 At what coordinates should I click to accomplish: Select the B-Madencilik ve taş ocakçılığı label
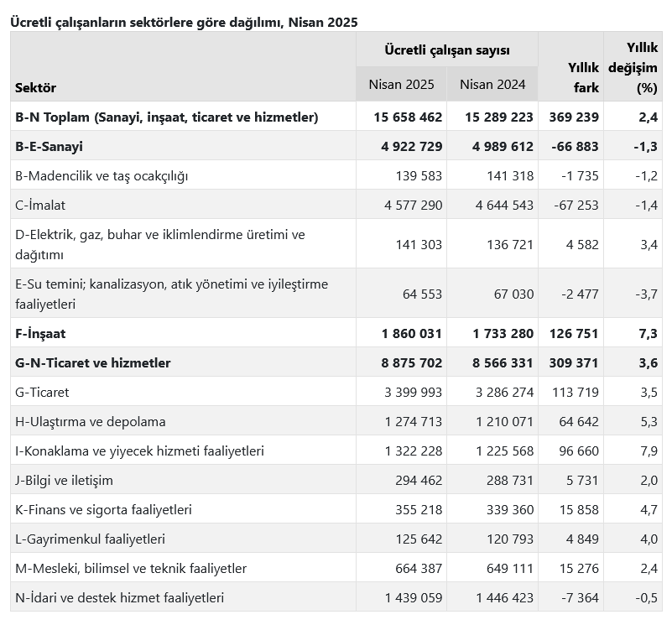102,175
